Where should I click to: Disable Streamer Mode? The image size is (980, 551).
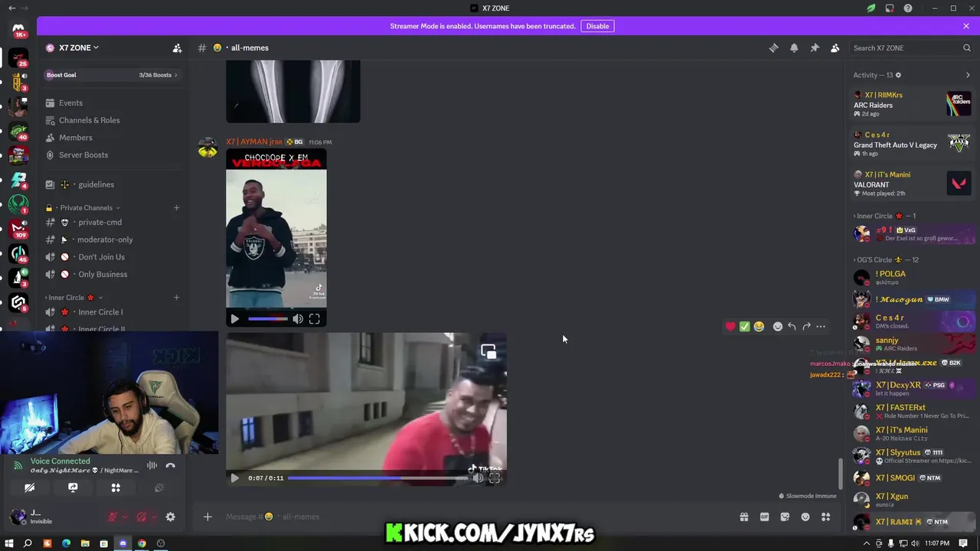click(597, 26)
